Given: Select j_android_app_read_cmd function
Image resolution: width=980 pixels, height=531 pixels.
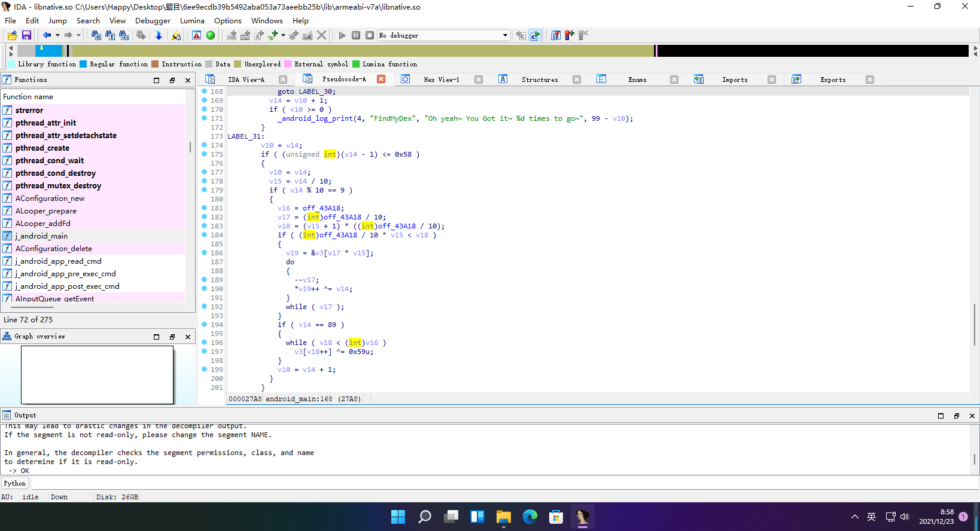Looking at the screenshot, I should click(93, 261).
